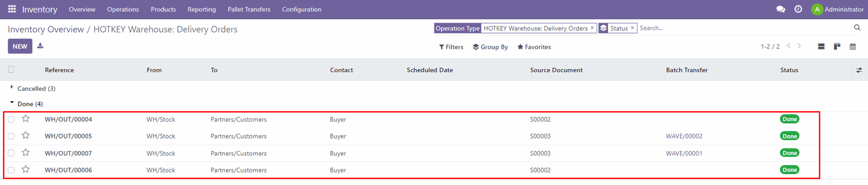The image size is (868, 185).
Task: Open the WH/OUT/00007 record
Action: coord(68,153)
